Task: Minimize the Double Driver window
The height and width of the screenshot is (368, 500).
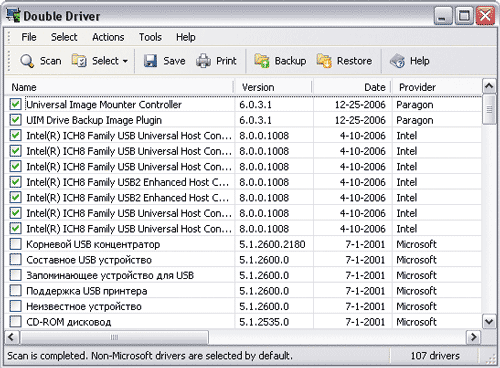Action: [x=443, y=16]
